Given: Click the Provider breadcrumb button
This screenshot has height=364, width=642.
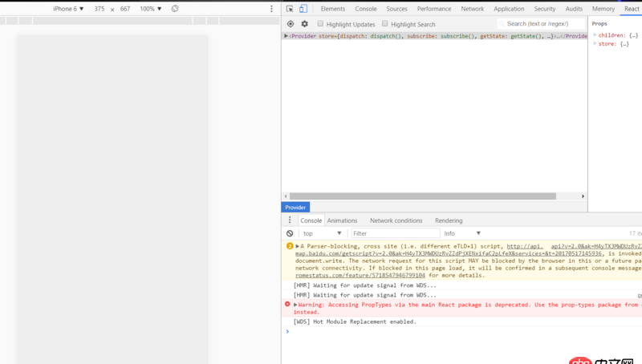Looking at the screenshot, I should point(295,207).
